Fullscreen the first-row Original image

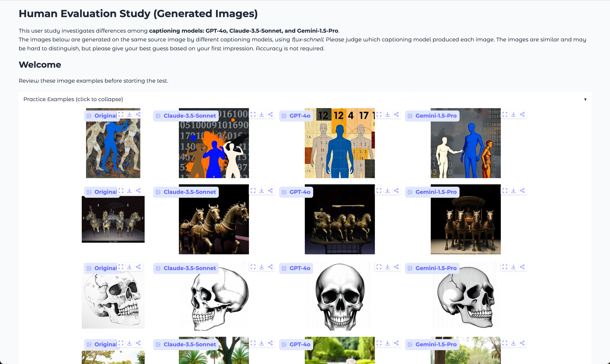pos(121,114)
